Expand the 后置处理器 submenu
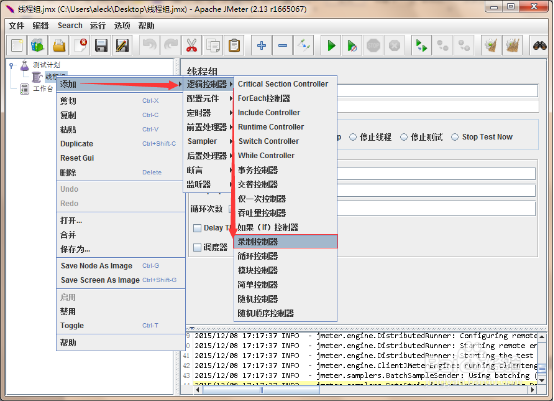 208,156
